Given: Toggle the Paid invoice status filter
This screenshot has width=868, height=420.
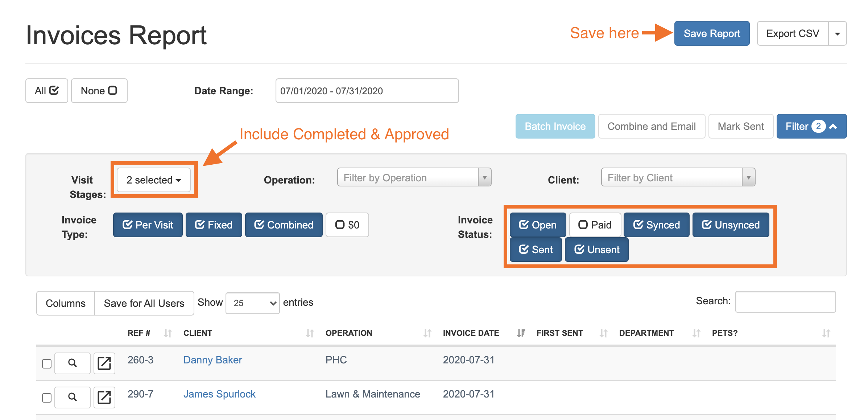Looking at the screenshot, I should pyautogui.click(x=595, y=225).
